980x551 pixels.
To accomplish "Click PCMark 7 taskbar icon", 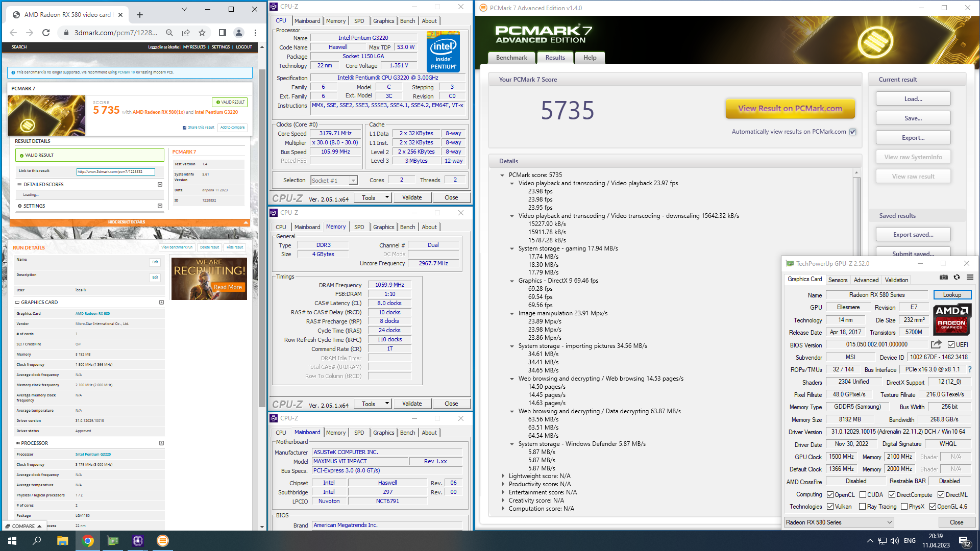I will point(163,541).
